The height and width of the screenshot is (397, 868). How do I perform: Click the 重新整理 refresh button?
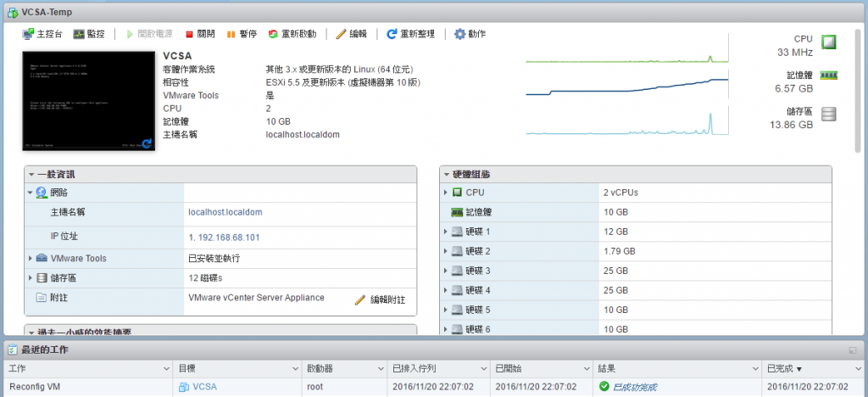(411, 34)
